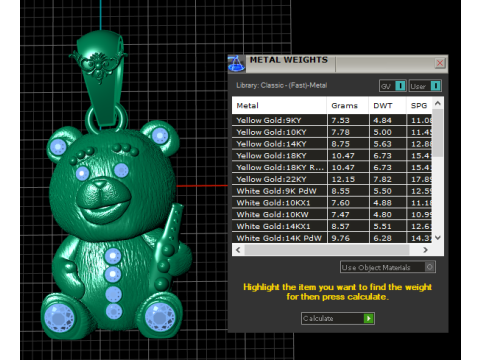The width and height of the screenshot is (480, 360).
Task: Click the 7.60 grams value
Action: pos(340,203)
